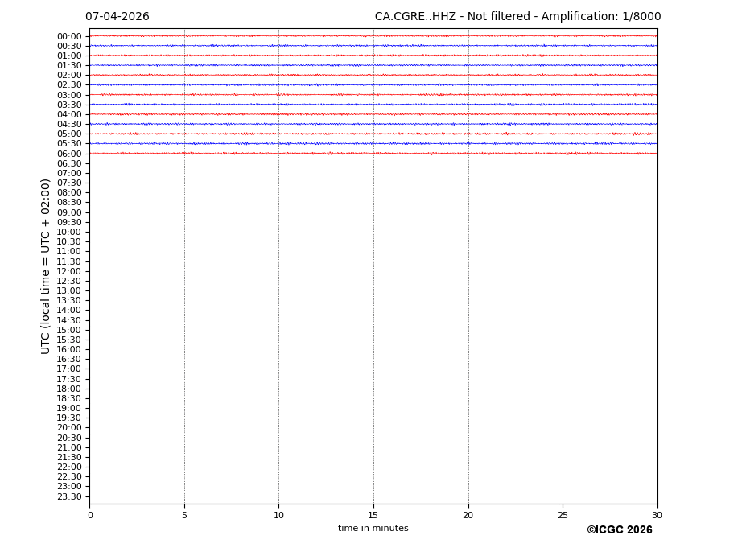Click the 'time in minutes' axis label
Image resolution: width=746 pixels, height=560 pixels.
373,529
